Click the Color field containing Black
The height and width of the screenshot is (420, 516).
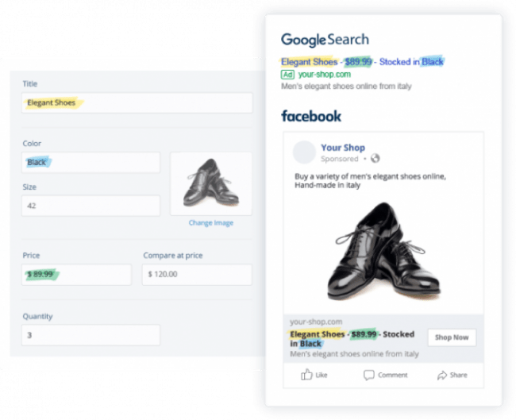tap(90, 163)
